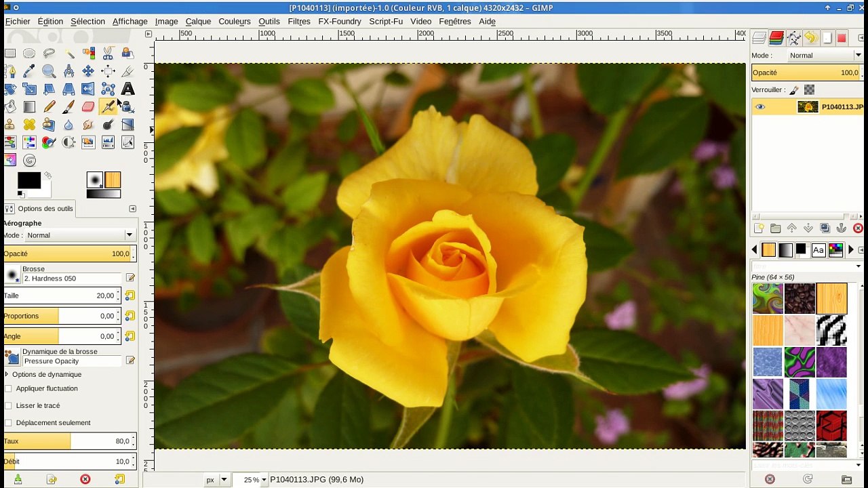This screenshot has height=488, width=868.
Task: Toggle lock alpha channel checkerboard icon
Action: tap(809, 89)
